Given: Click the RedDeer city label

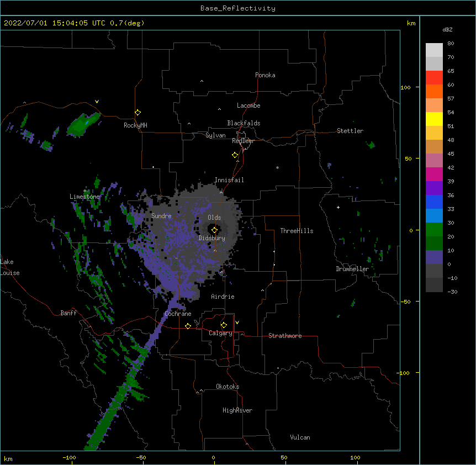Looking at the screenshot, I should (243, 141).
